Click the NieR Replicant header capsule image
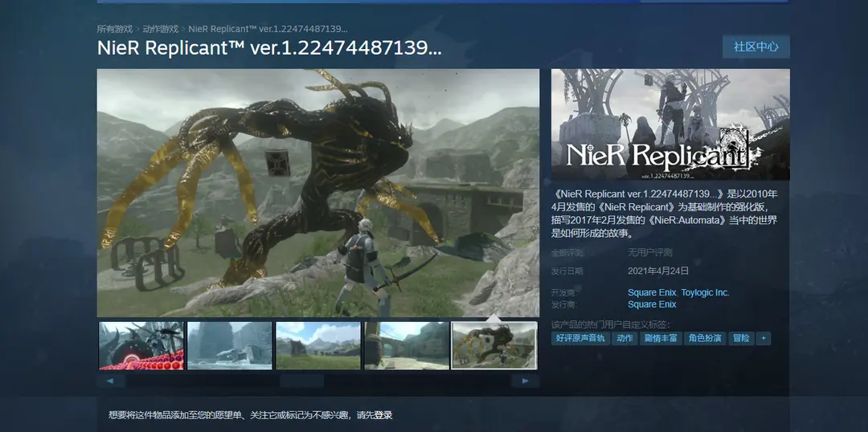The width and height of the screenshot is (868, 432). [670, 124]
